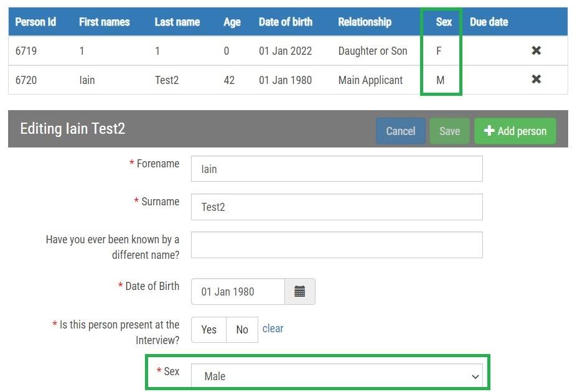Click the Date of Birth text field
Screen dimensions: 585x392
(238, 291)
